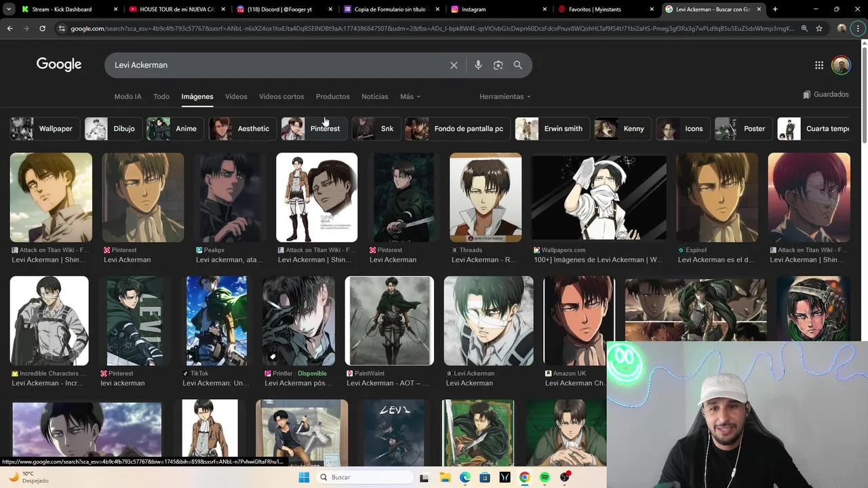Click the Google search input field
The height and width of the screenshot is (488, 868).
278,65
